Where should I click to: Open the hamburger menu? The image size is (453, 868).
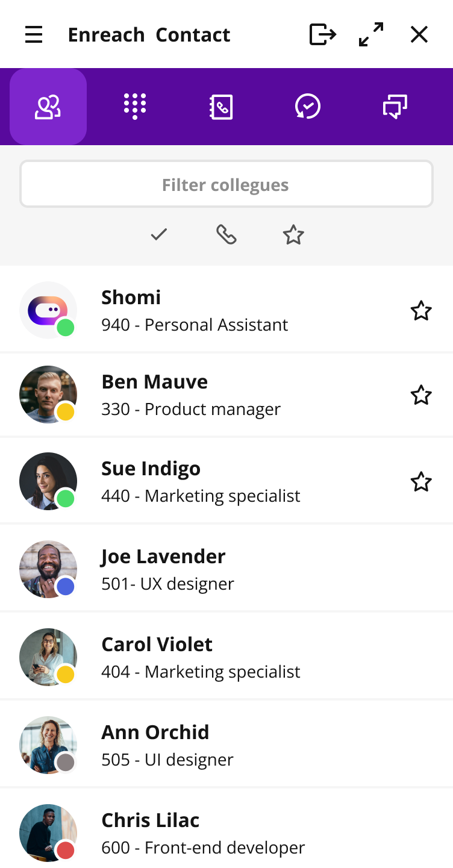tap(34, 35)
